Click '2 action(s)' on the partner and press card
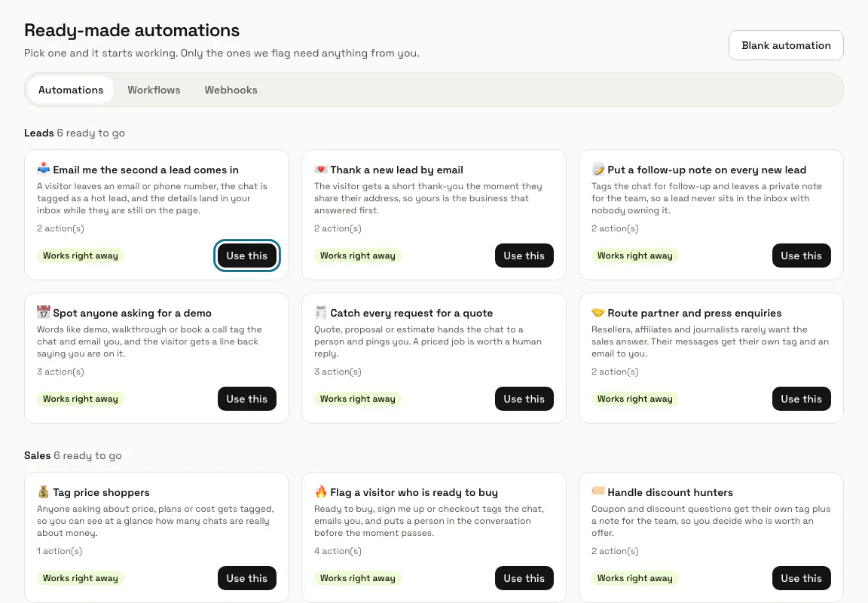The height and width of the screenshot is (603, 868). click(x=615, y=372)
